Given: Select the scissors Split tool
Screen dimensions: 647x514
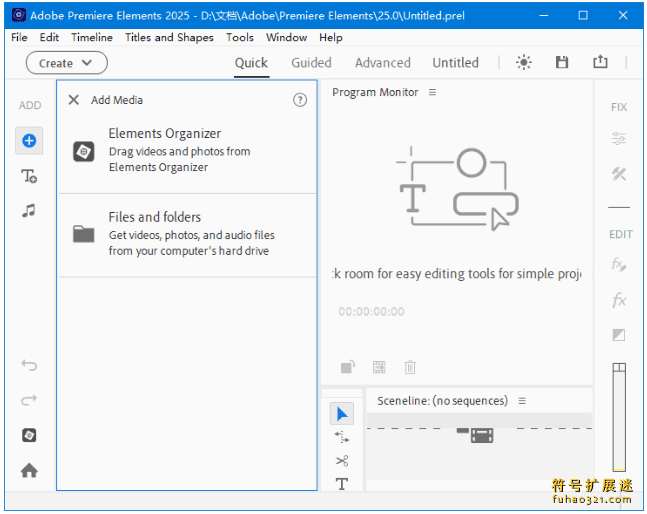Looking at the screenshot, I should 342,460.
